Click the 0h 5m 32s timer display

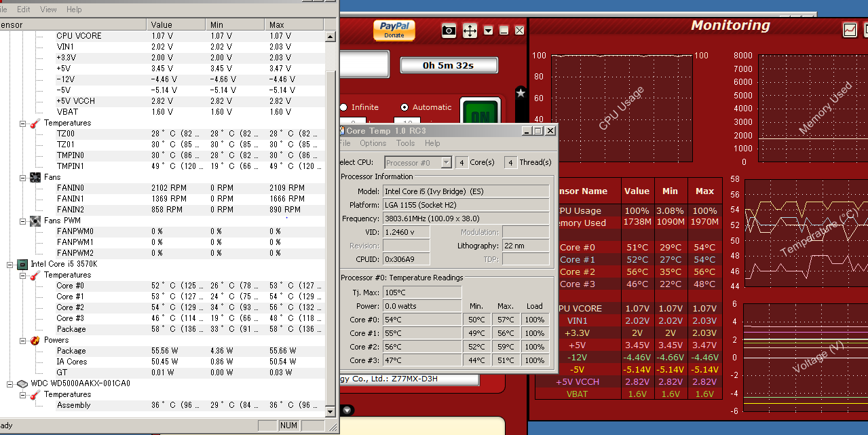click(x=449, y=65)
